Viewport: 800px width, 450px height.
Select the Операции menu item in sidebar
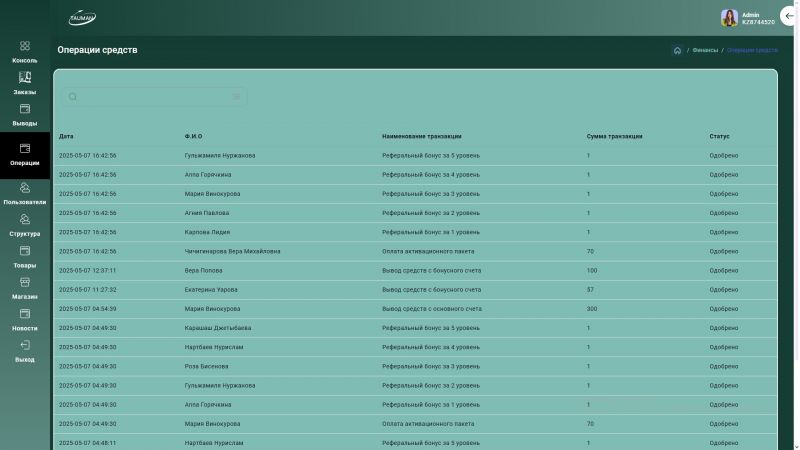point(25,155)
